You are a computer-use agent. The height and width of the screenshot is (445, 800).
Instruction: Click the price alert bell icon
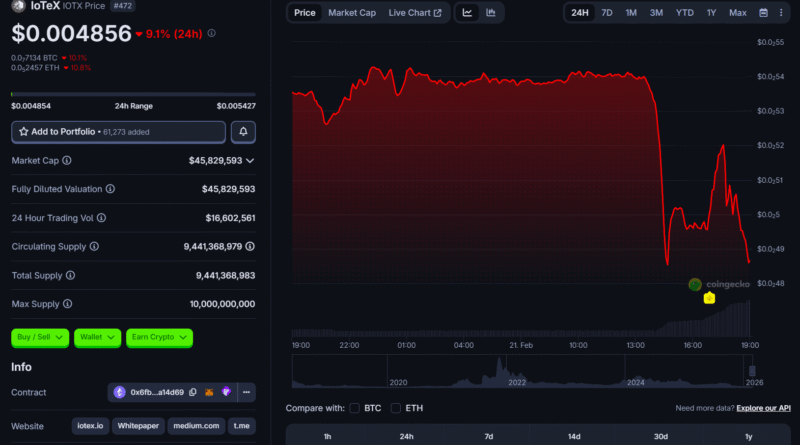[243, 132]
